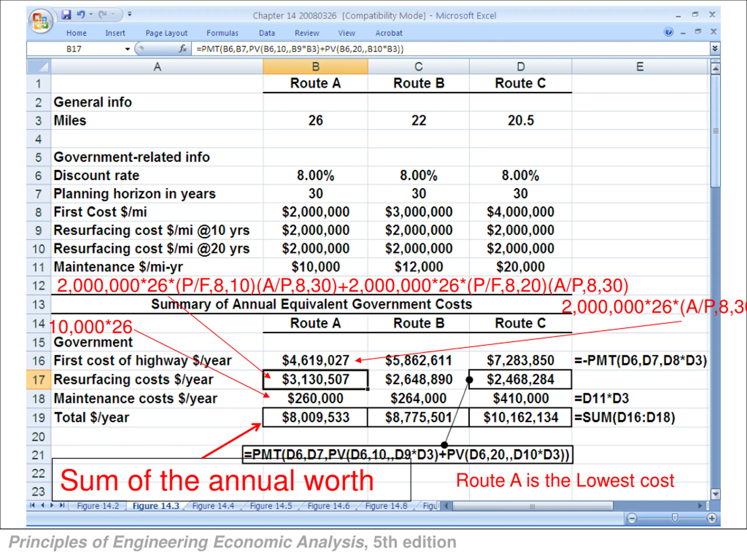Click the Undo icon
The height and width of the screenshot is (560, 747).
81,15
